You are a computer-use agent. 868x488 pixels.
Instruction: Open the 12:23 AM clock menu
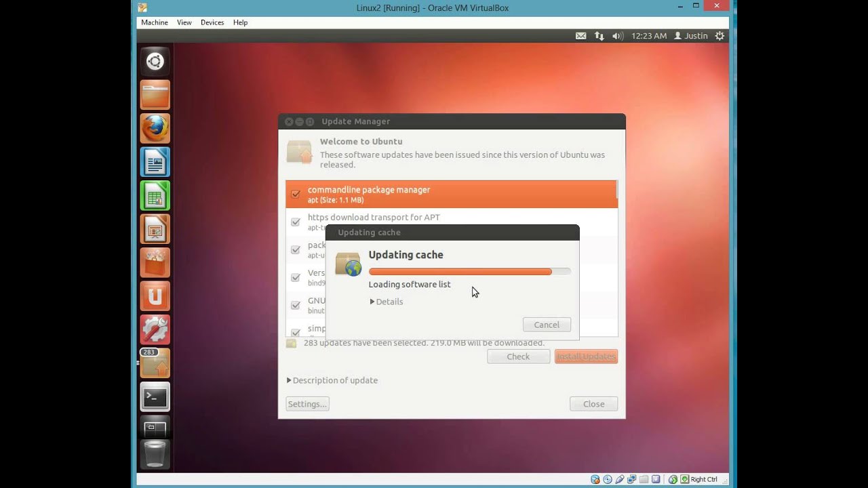click(649, 36)
